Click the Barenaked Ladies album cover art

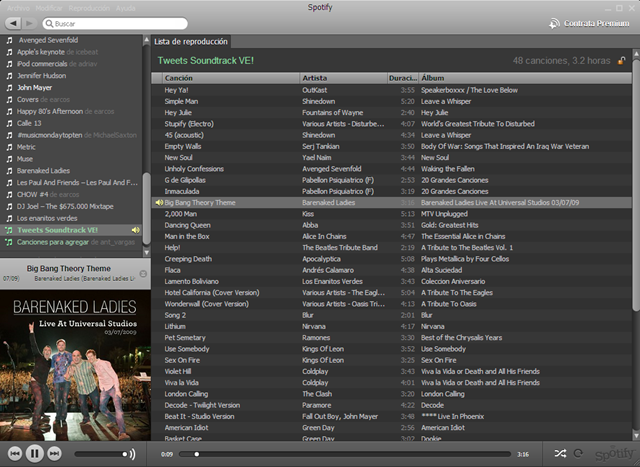(76, 365)
